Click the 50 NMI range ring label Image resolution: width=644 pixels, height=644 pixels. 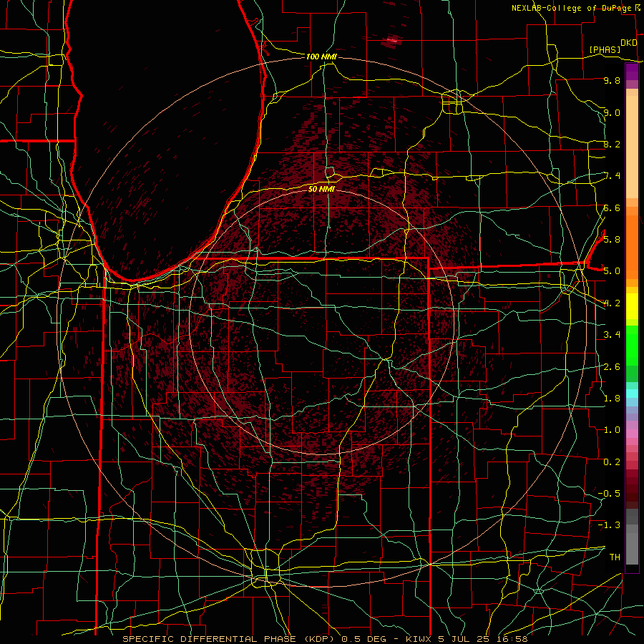click(x=321, y=189)
